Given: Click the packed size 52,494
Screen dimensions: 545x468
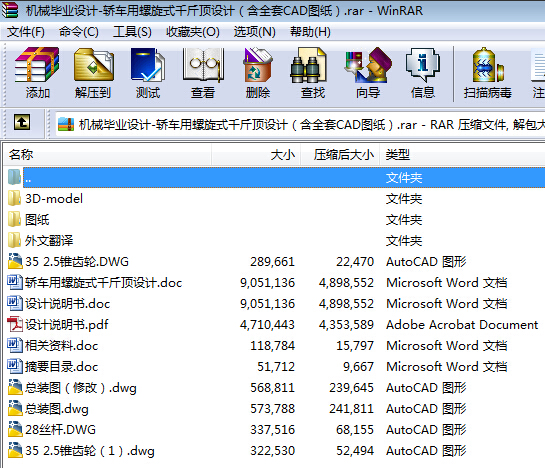Looking at the screenshot, I should tap(355, 451).
